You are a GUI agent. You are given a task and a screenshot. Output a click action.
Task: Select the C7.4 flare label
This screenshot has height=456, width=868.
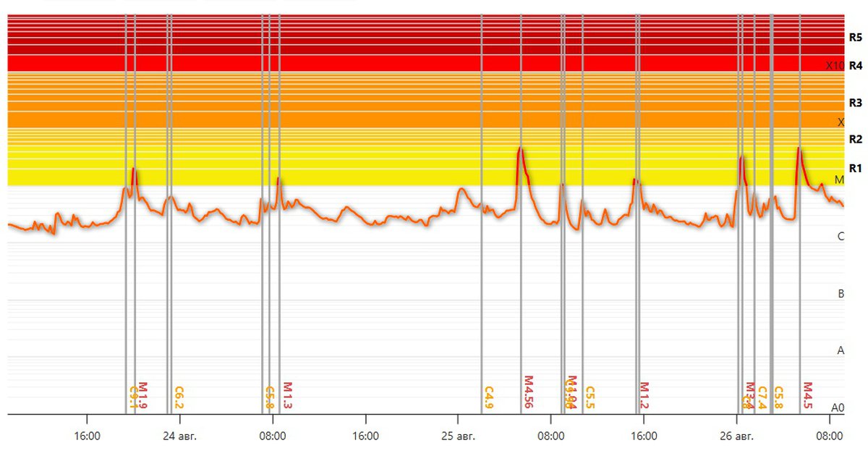(762, 397)
